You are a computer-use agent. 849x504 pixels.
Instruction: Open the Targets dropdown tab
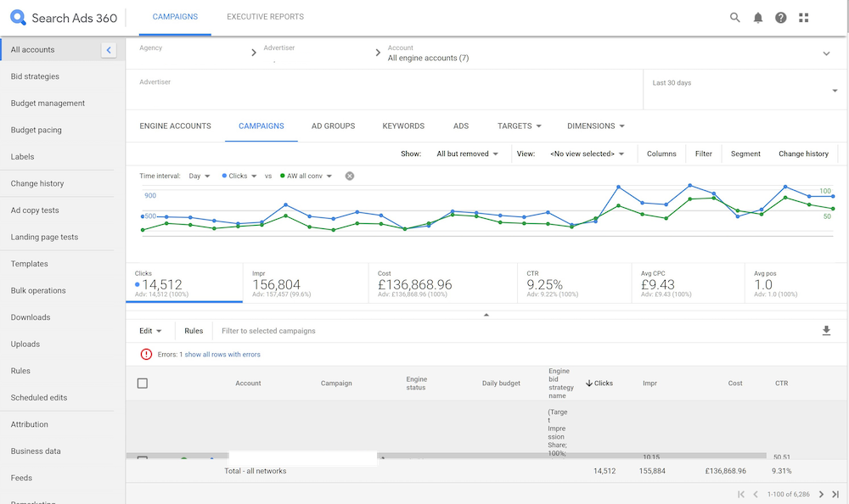pos(520,126)
